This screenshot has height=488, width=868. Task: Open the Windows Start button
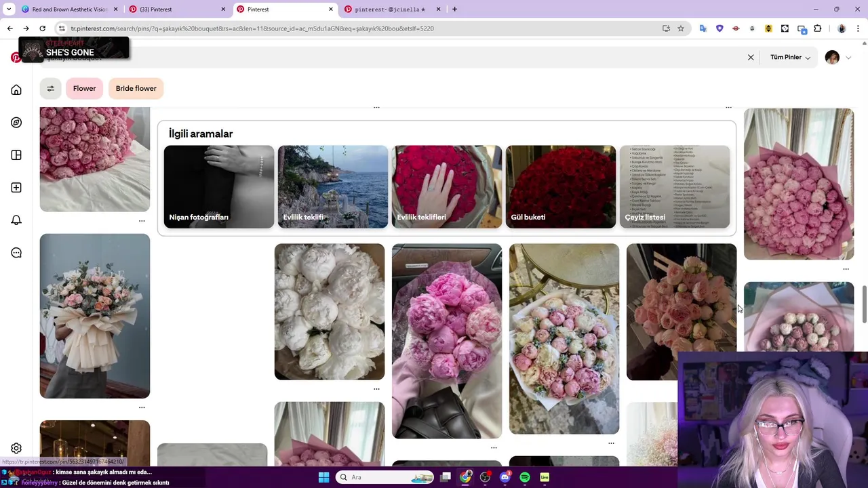(x=323, y=477)
